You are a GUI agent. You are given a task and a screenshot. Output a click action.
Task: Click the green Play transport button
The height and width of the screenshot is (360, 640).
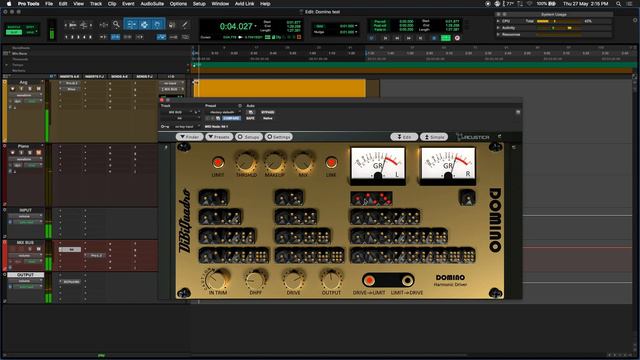point(446,38)
